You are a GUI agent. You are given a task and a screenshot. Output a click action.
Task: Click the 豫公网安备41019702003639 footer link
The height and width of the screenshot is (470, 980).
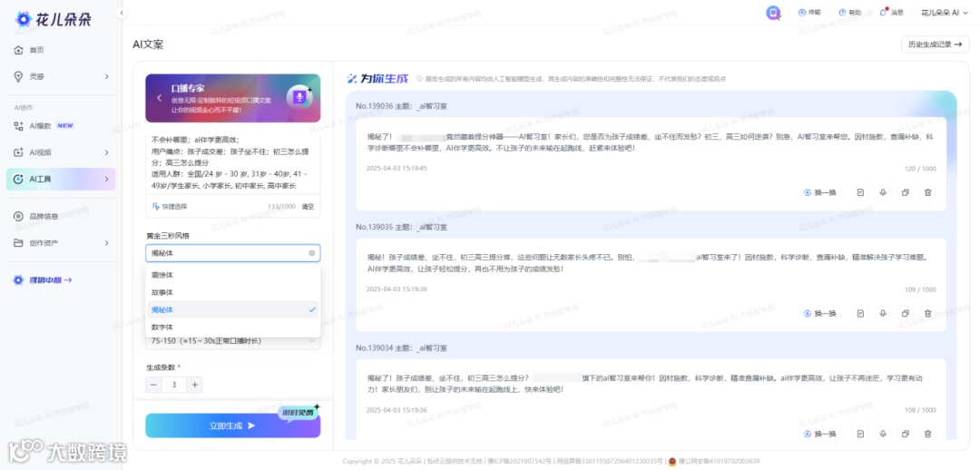click(718, 461)
